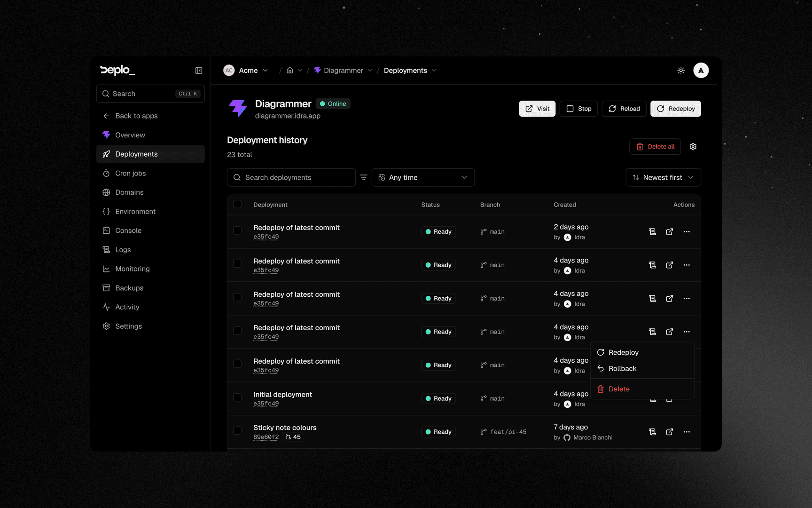Click the Delete all button

tap(655, 147)
